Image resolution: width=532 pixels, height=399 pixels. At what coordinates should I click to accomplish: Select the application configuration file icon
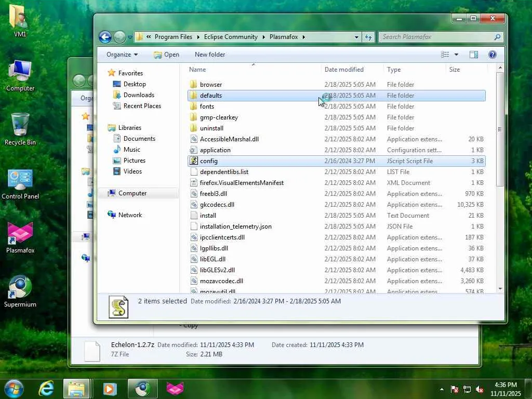point(193,150)
